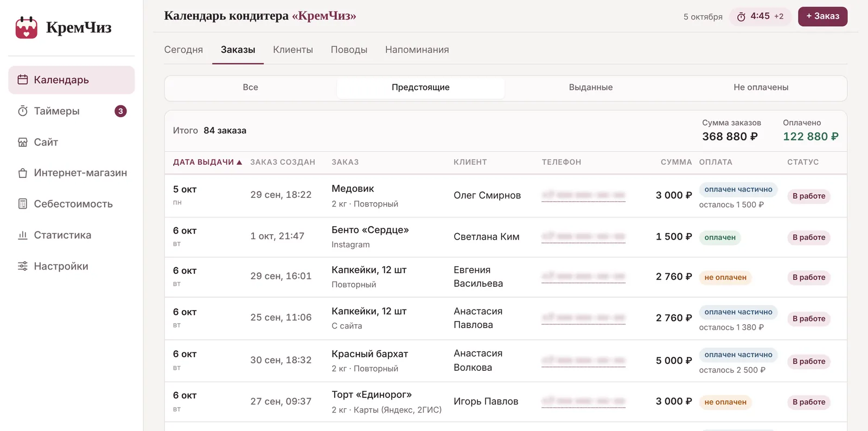868x431 pixels.
Task: Click не оплачен badge for Евгения Васильева
Action: click(x=725, y=278)
